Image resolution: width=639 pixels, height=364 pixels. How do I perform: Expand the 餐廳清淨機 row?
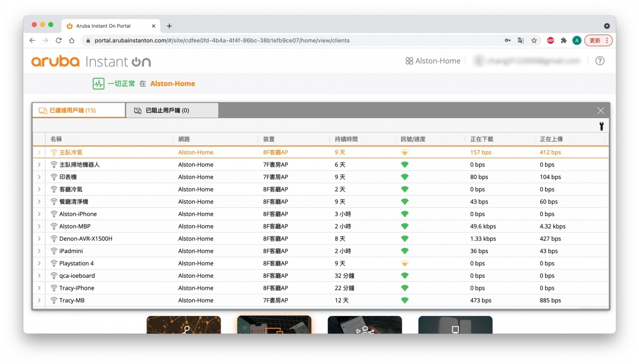point(39,202)
